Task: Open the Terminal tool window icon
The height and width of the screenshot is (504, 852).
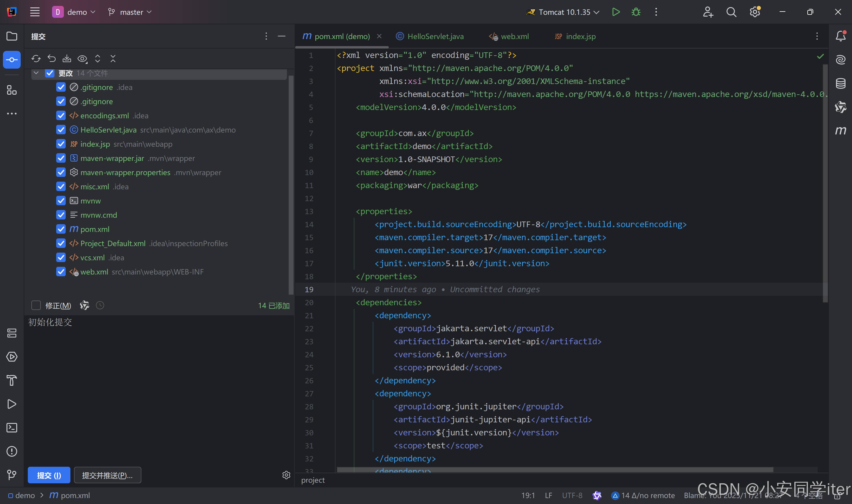Action: (12, 428)
